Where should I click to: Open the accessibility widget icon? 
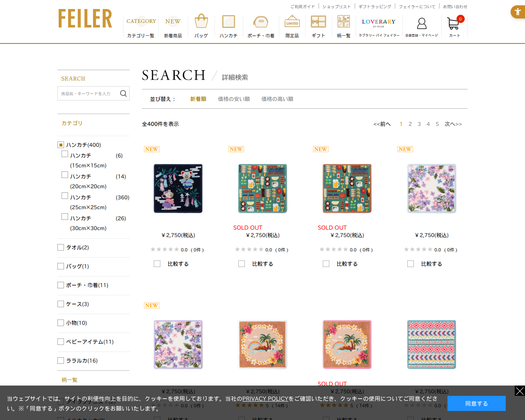pos(518,12)
